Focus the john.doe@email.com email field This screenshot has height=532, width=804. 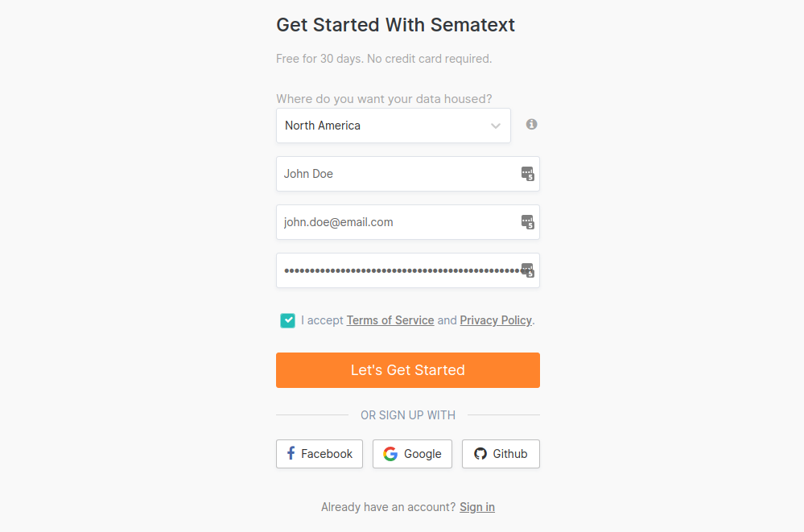(x=408, y=222)
